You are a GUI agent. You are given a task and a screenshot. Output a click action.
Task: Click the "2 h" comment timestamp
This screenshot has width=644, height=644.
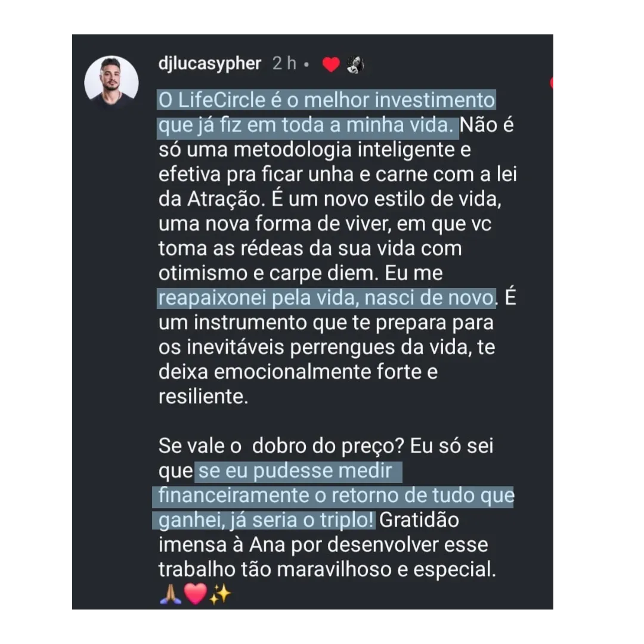coord(284,64)
